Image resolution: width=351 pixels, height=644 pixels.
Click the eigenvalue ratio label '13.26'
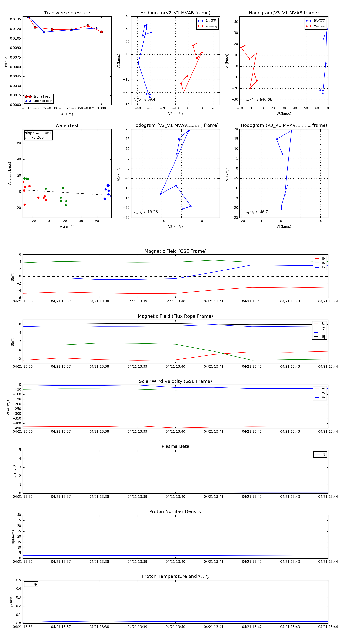[146, 212]
